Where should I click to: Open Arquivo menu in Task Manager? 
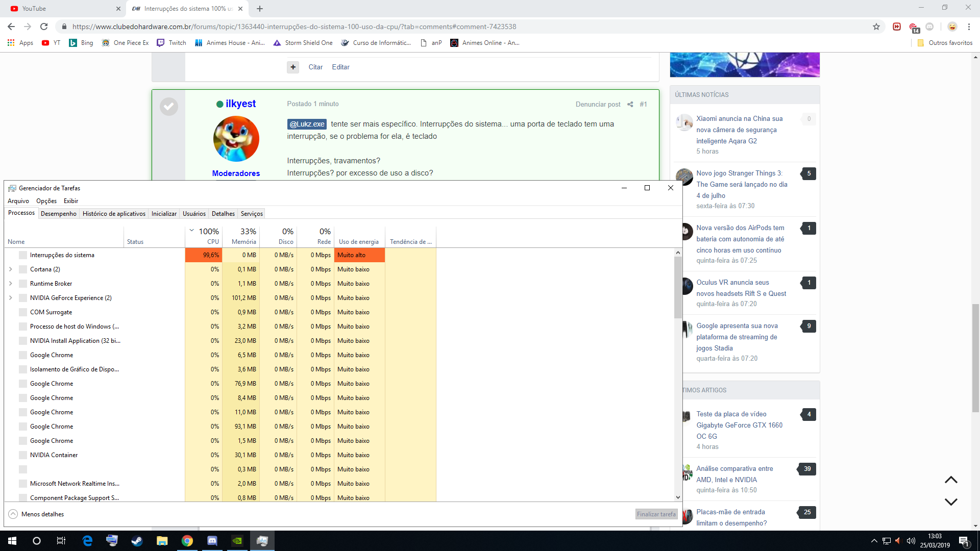point(18,201)
